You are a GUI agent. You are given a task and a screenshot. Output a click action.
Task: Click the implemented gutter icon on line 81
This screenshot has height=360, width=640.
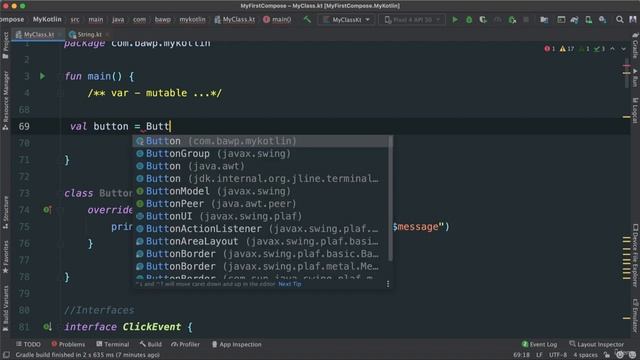pos(47,327)
